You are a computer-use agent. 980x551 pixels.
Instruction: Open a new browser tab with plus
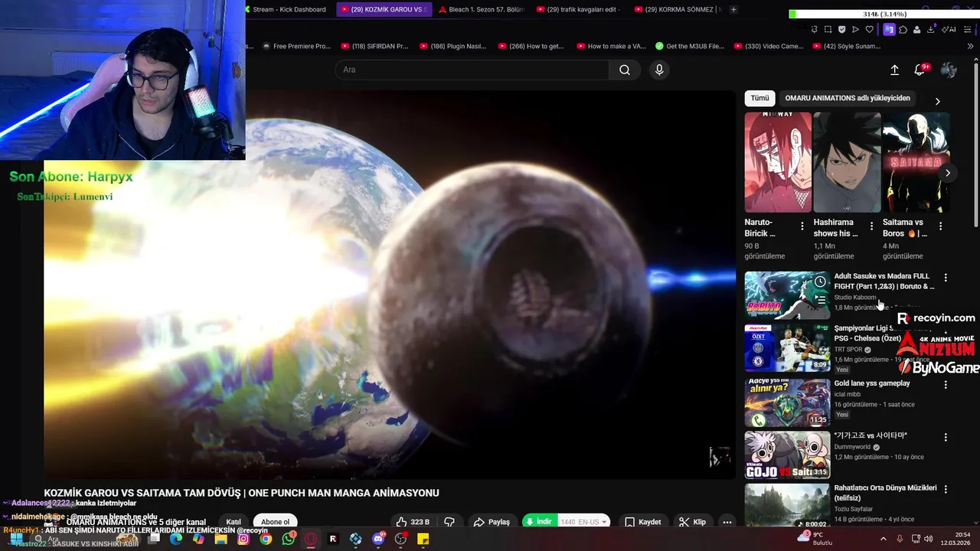733,9
